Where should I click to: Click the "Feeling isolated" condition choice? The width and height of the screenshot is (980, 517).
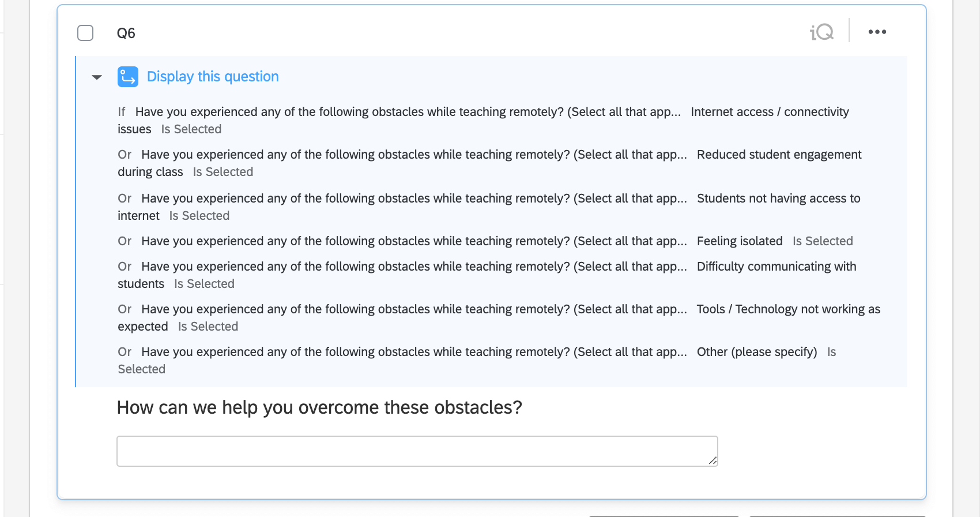(x=740, y=241)
